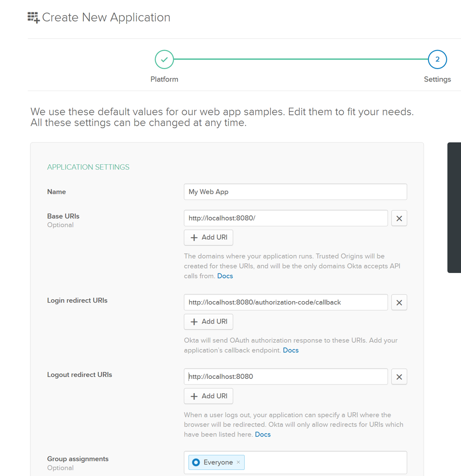The height and width of the screenshot is (476, 461).
Task: Click the Platform step label
Action: click(x=164, y=79)
